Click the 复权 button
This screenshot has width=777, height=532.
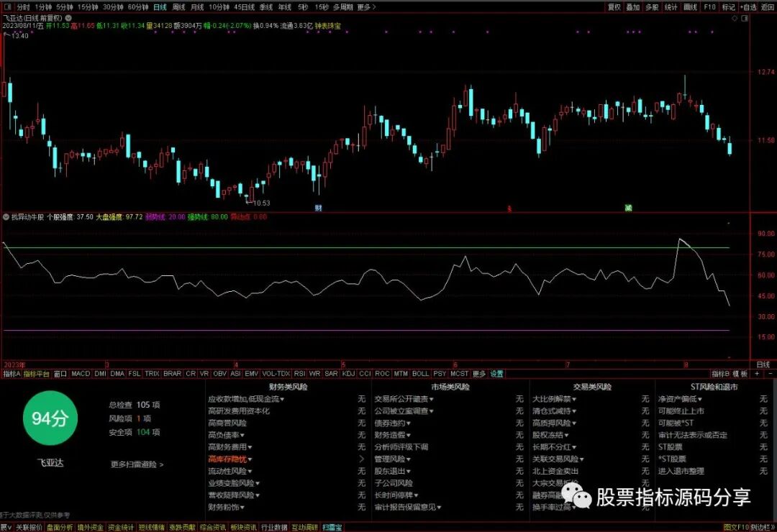pos(614,7)
